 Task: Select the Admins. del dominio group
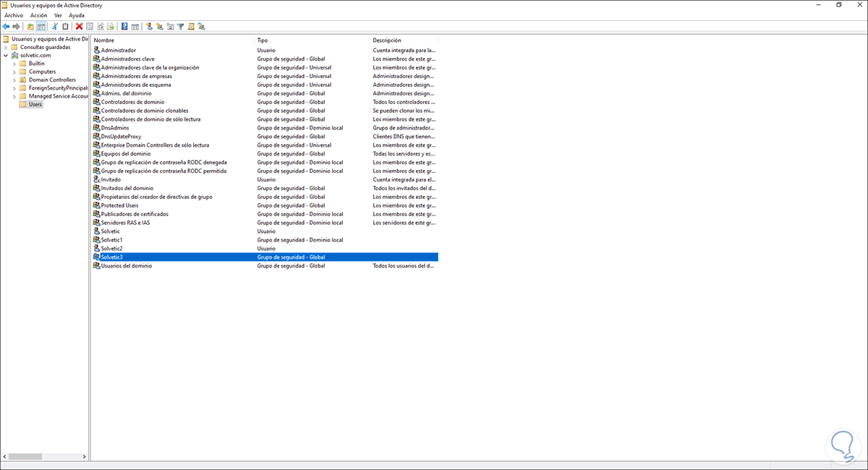tap(265, 93)
